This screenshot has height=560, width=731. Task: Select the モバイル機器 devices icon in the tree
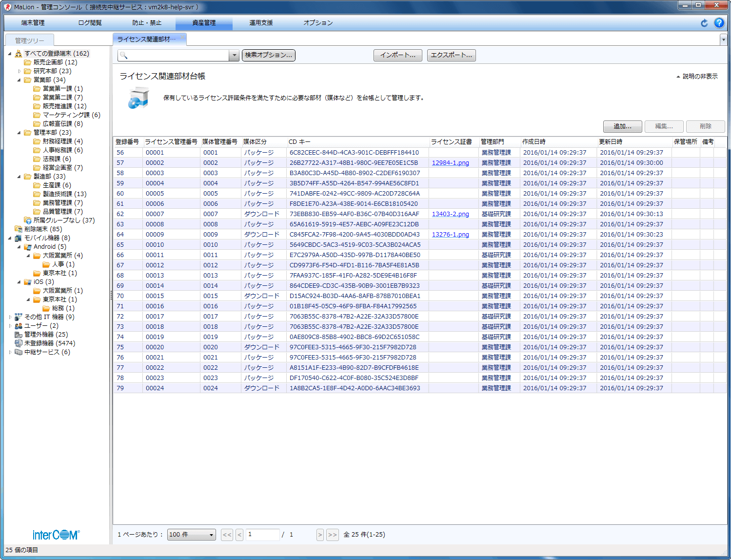(19, 238)
